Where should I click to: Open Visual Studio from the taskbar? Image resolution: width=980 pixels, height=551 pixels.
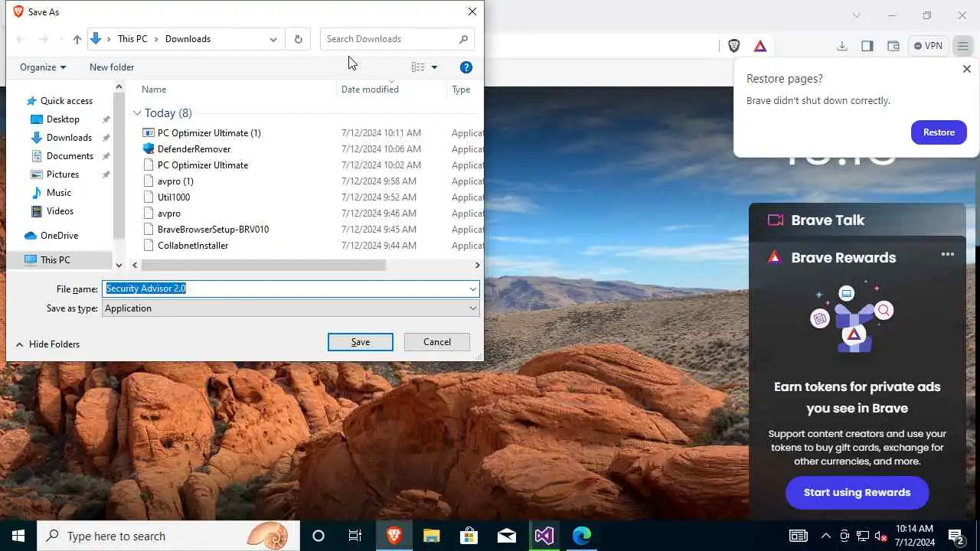click(x=544, y=536)
